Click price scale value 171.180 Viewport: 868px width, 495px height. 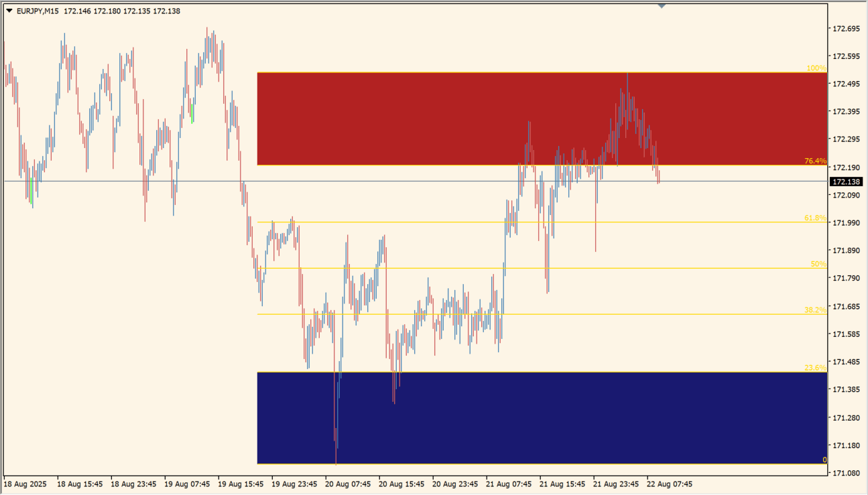[x=846, y=445]
